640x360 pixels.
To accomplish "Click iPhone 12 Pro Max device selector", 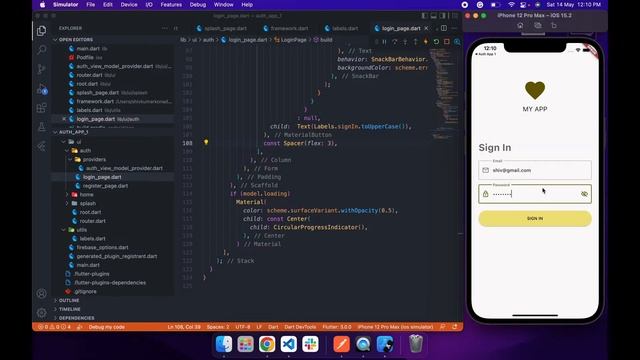I will click(395, 327).
